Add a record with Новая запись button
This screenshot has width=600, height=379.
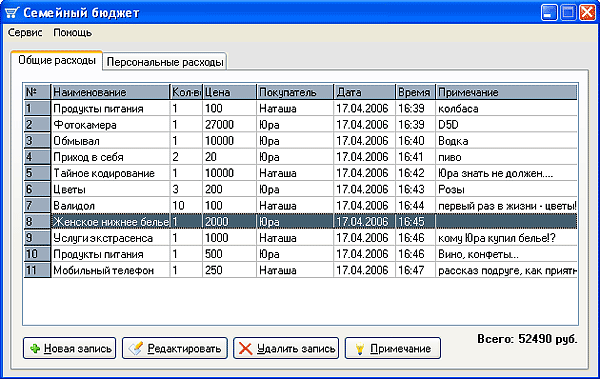pyautogui.click(x=69, y=348)
